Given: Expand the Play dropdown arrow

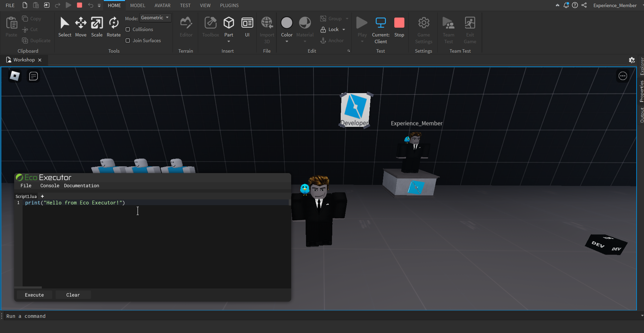Looking at the screenshot, I should click(362, 41).
